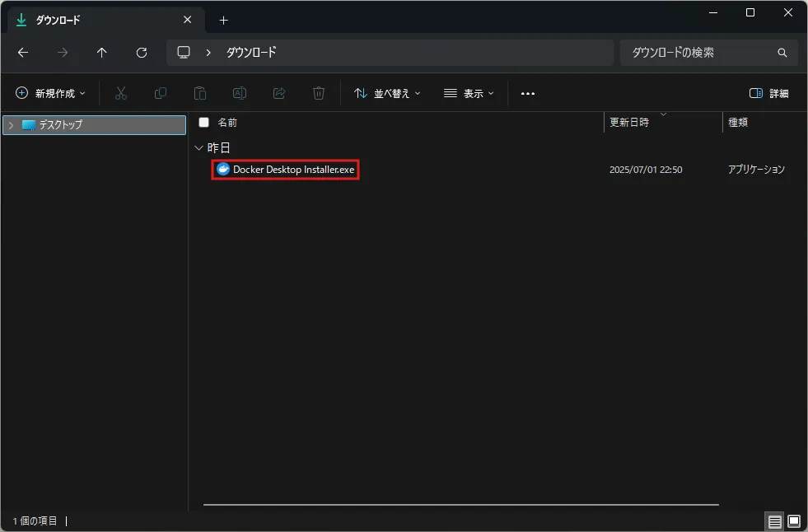Click the forward navigation arrow
The image size is (808, 532).
click(63, 53)
